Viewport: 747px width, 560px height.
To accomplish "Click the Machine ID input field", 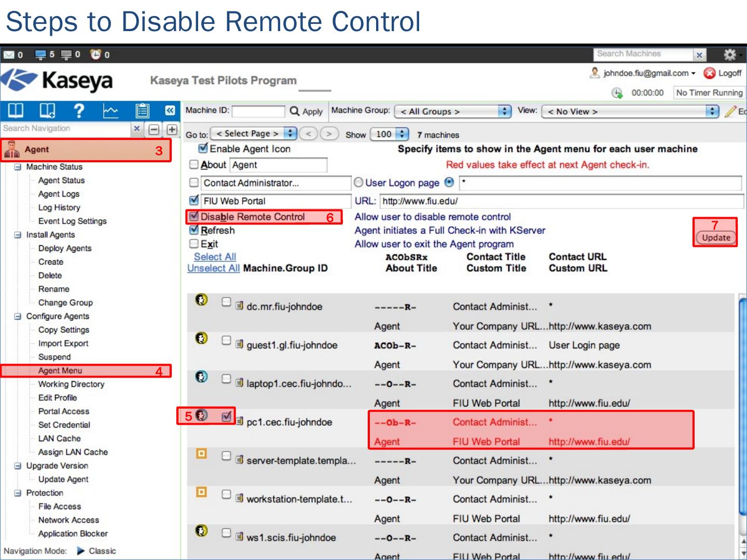I will pos(258,111).
